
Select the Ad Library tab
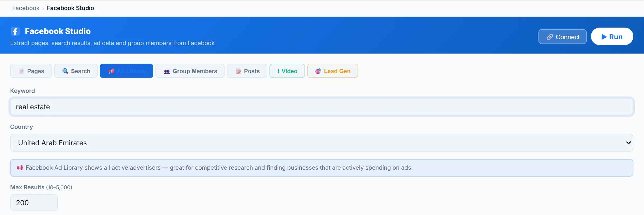coord(127,71)
